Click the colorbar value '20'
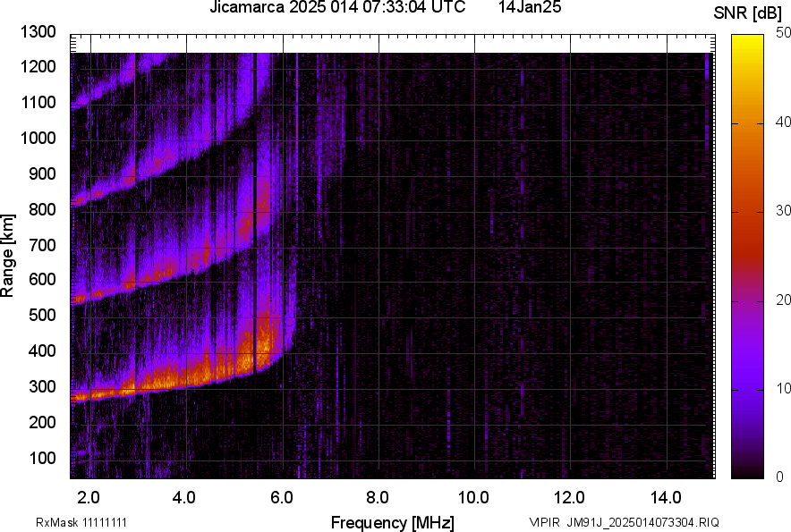The height and width of the screenshot is (532, 791). click(784, 300)
